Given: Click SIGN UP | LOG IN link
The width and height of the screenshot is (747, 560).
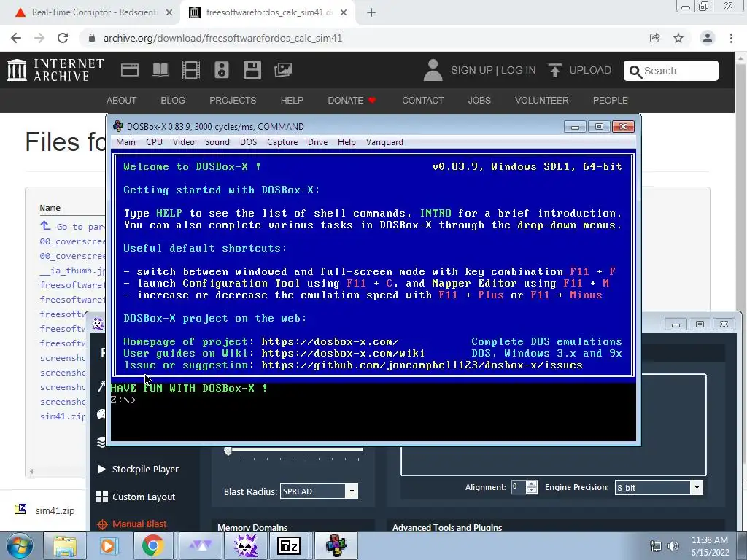Looking at the screenshot, I should pos(493,70).
